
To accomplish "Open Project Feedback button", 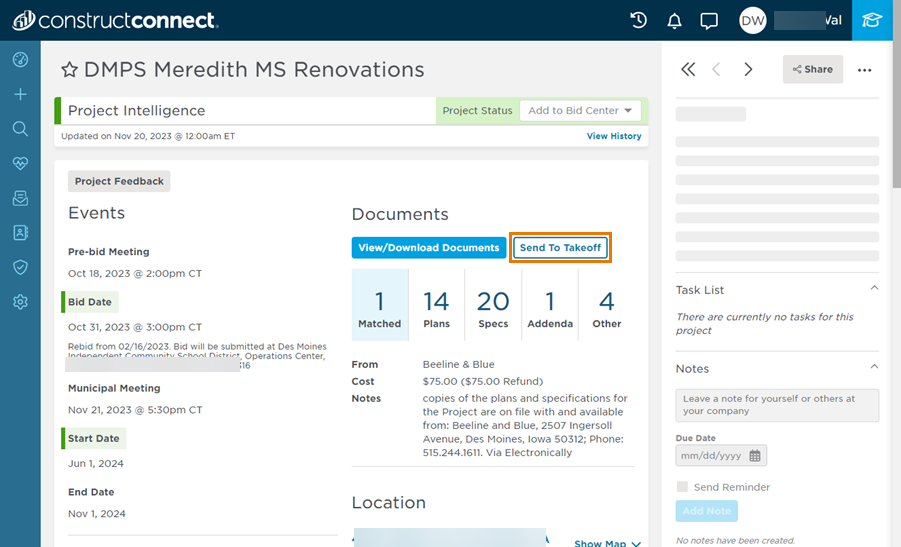I will [119, 181].
